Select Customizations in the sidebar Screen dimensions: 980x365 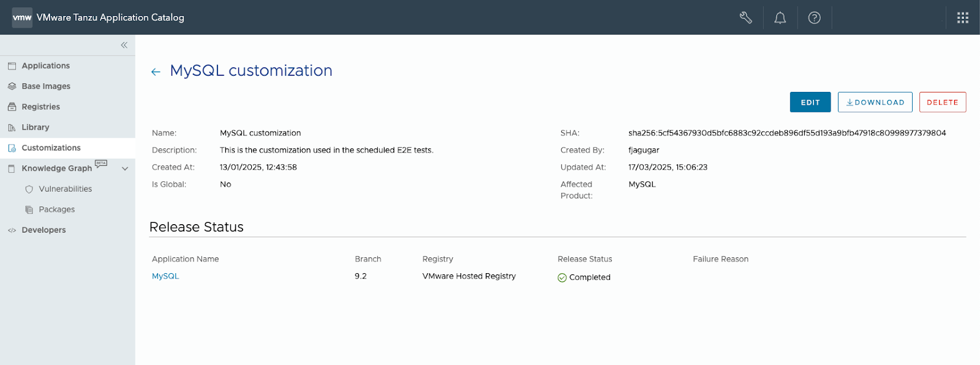coord(51,148)
